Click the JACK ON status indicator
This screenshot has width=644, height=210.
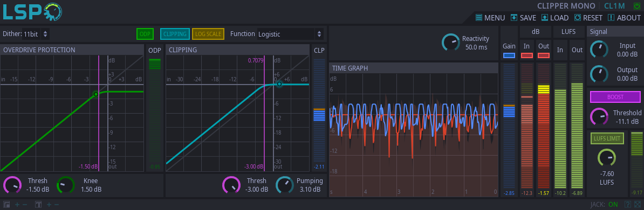pyautogui.click(x=604, y=204)
